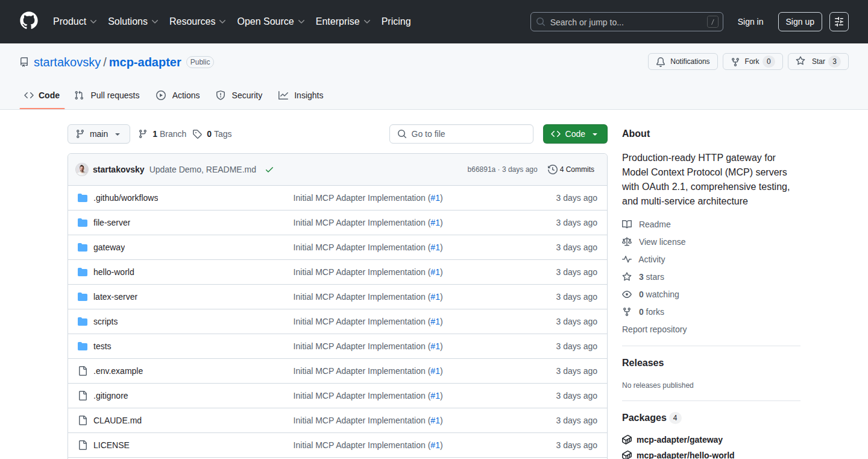Click the Sign in link
This screenshot has height=459, width=868.
[x=750, y=22]
